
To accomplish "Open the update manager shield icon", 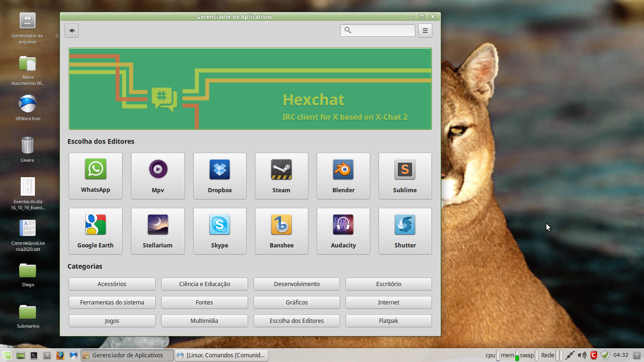I will click(605, 355).
